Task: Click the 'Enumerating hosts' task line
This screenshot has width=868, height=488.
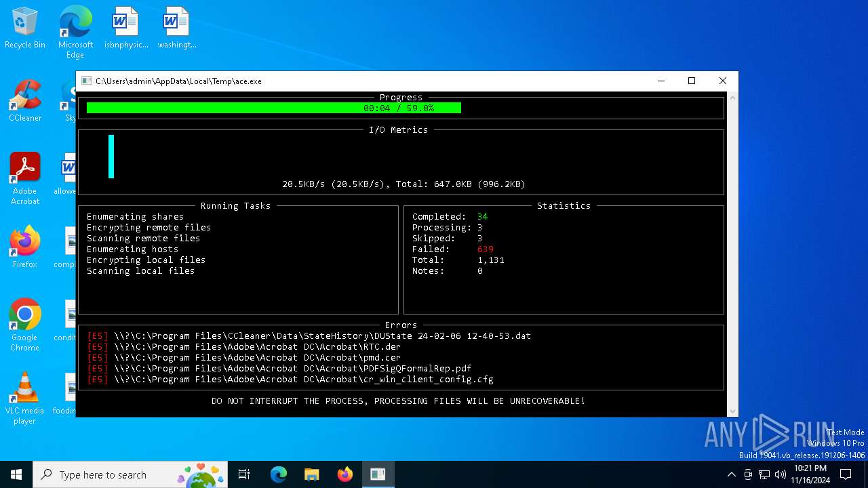Action: click(132, 249)
